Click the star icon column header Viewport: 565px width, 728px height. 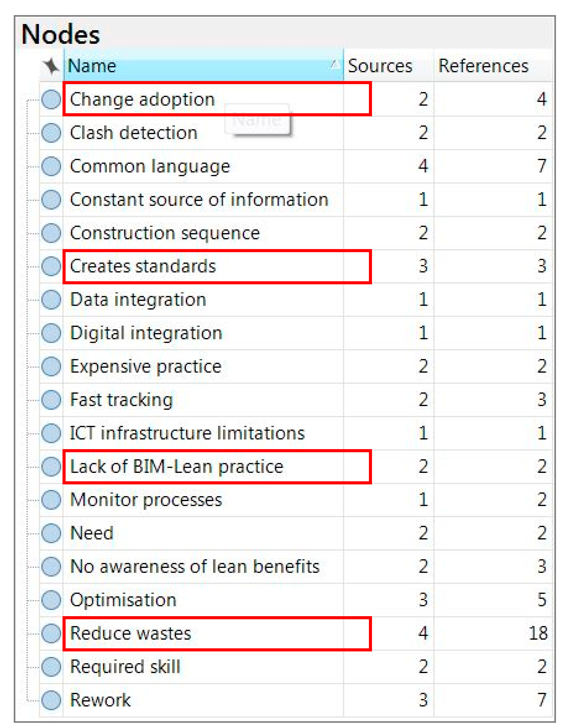pos(51,66)
